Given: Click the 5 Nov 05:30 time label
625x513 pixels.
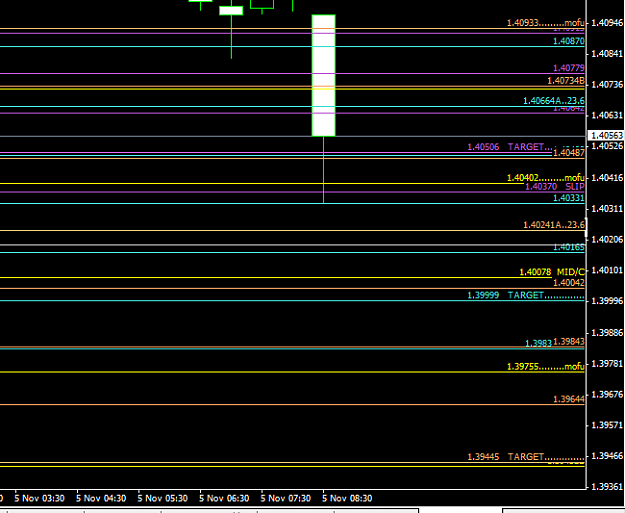Looking at the screenshot, I should click(x=163, y=498).
